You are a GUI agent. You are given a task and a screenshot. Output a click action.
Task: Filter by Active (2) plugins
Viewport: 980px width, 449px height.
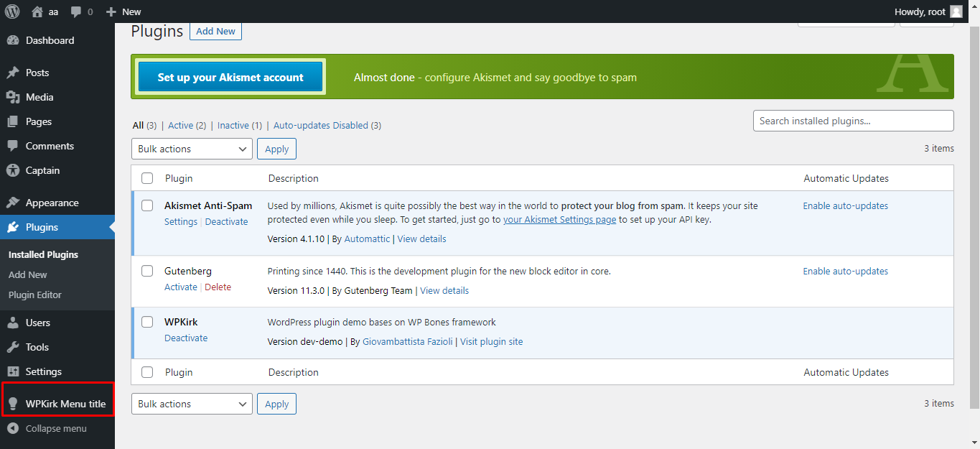187,125
